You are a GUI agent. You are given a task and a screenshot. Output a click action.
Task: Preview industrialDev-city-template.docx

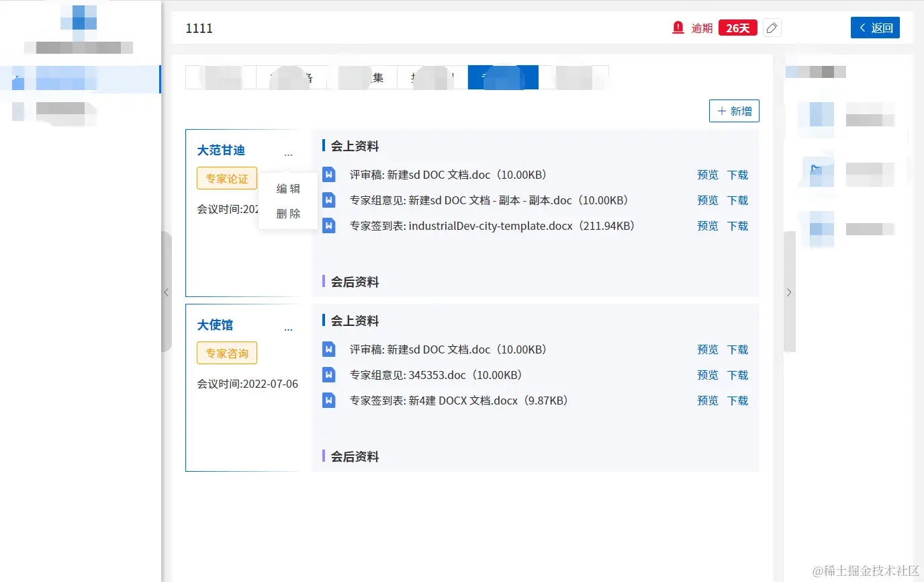pos(708,226)
